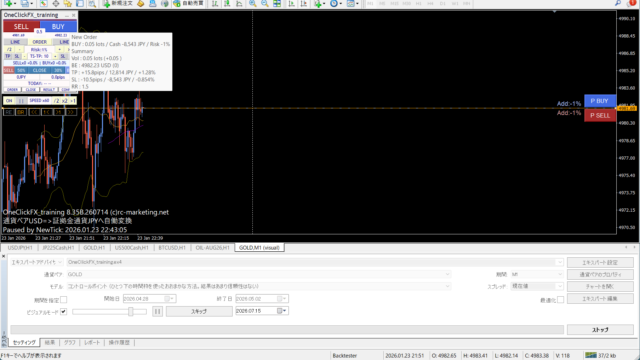This screenshot has height=360, width=640.
Task: Click the BR button on chart
Action: pos(21,112)
